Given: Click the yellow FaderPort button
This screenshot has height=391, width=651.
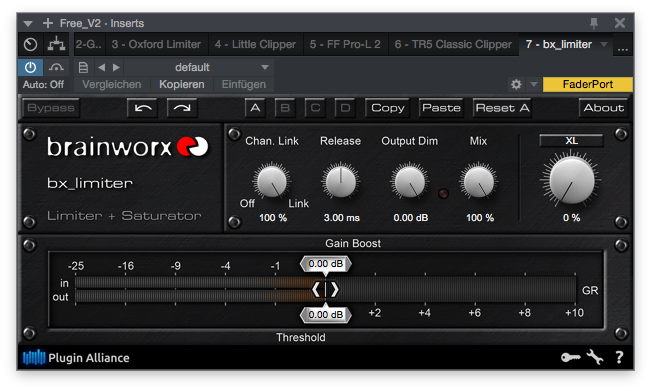Looking at the screenshot, I should click(587, 84).
